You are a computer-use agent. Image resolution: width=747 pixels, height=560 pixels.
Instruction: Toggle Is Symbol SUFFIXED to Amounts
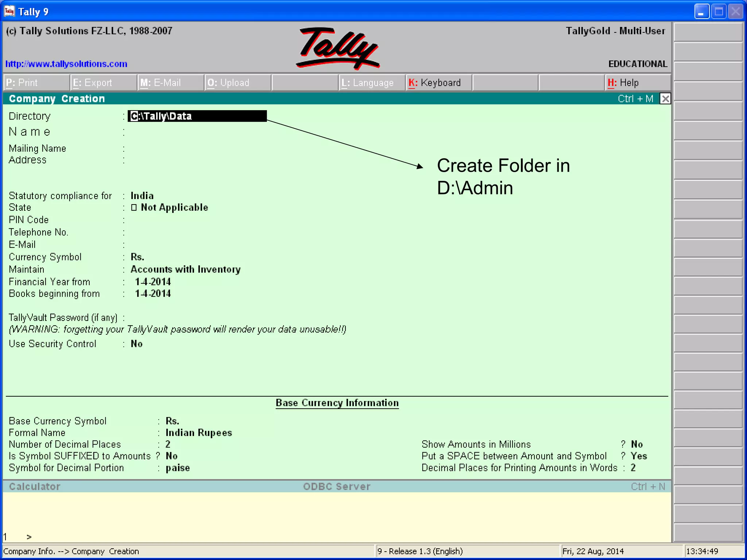point(171,456)
